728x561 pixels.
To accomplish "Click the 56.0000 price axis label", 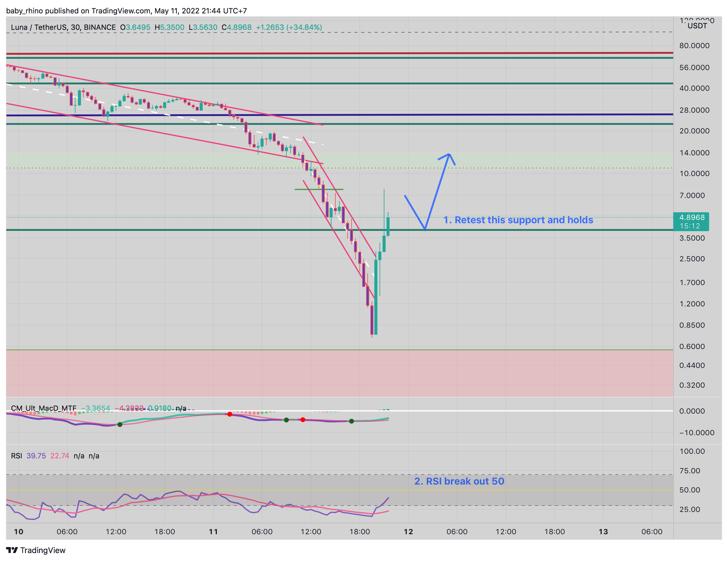I will coord(694,68).
